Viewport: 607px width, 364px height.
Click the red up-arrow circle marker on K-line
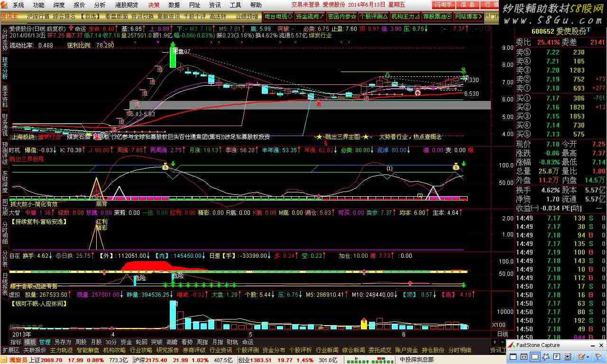[418, 93]
